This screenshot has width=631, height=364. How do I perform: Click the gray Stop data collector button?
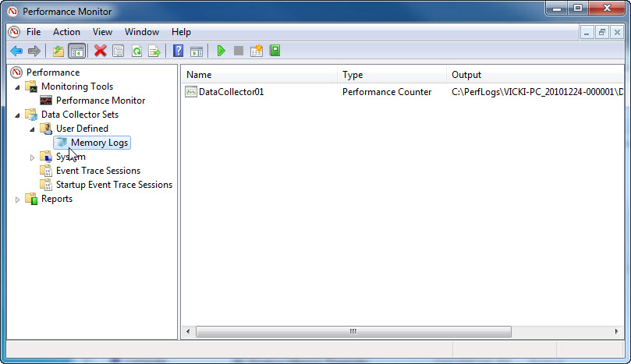coord(239,51)
